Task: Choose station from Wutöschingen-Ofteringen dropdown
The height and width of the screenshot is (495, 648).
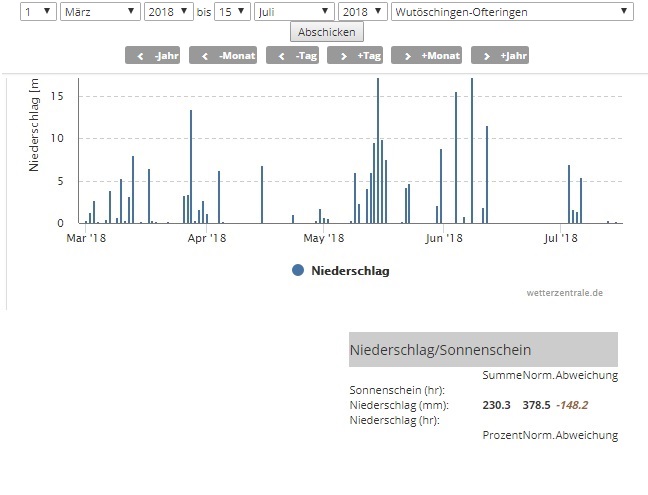Action: coord(510,11)
